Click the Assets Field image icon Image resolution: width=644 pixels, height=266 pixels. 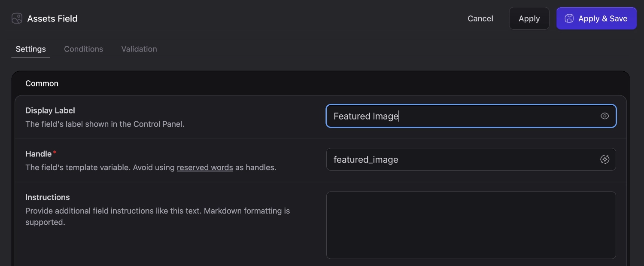click(17, 18)
